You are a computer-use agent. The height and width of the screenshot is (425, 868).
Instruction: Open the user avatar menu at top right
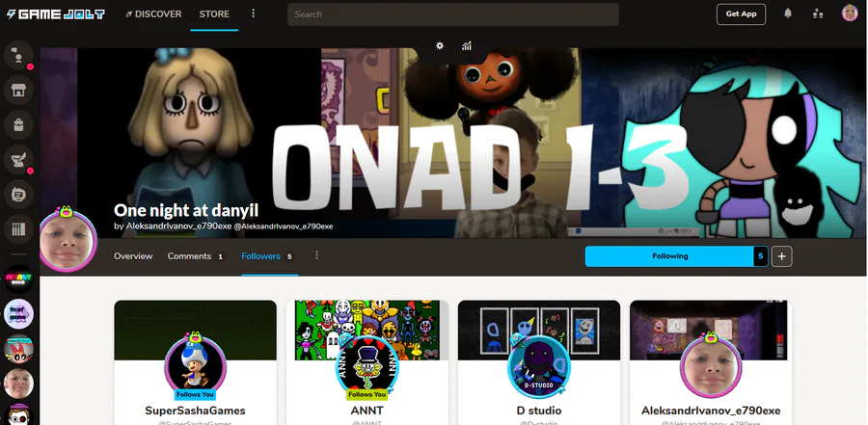pos(849,13)
